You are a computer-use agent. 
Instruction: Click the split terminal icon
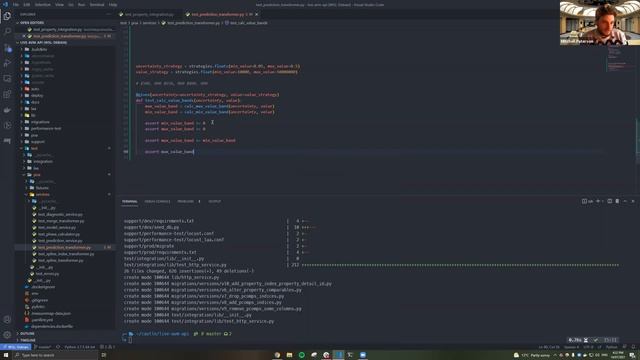pyautogui.click(x=609, y=201)
